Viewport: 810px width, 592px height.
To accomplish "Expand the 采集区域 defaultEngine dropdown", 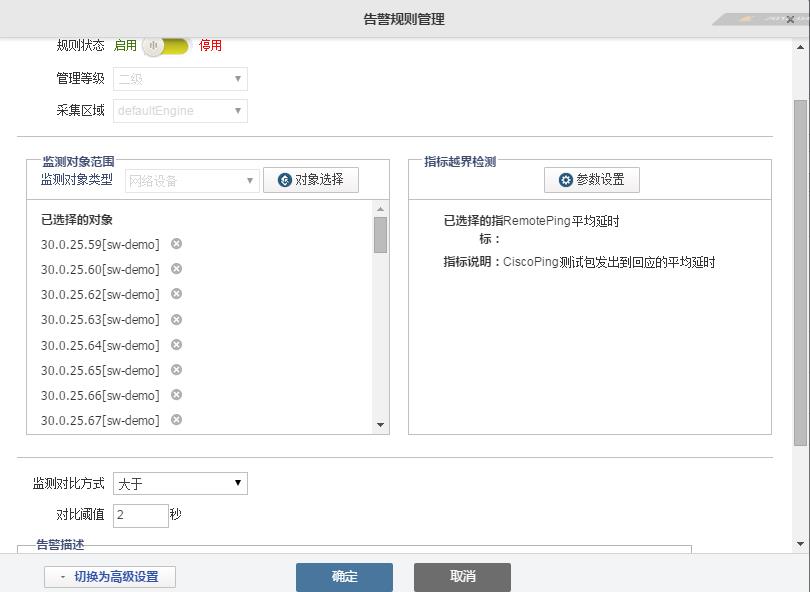I will (x=180, y=111).
